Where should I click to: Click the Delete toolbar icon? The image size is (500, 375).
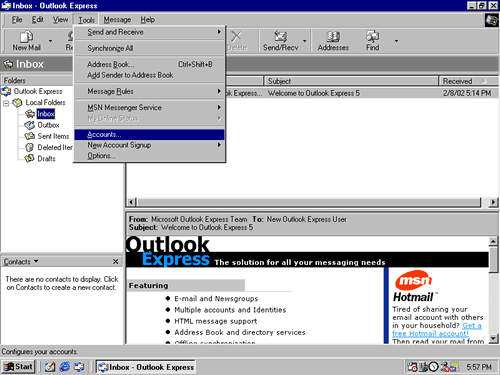237,41
